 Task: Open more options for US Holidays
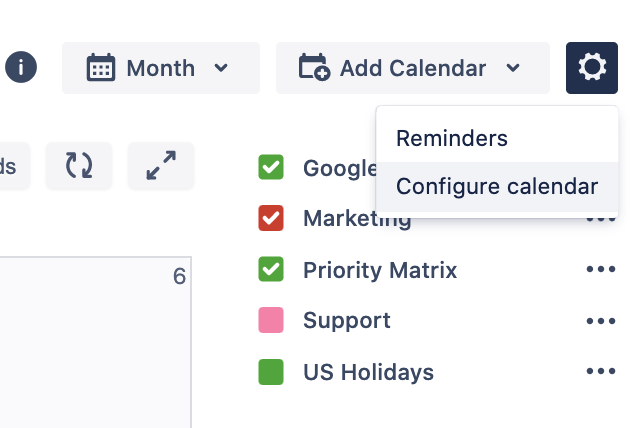pyautogui.click(x=600, y=372)
